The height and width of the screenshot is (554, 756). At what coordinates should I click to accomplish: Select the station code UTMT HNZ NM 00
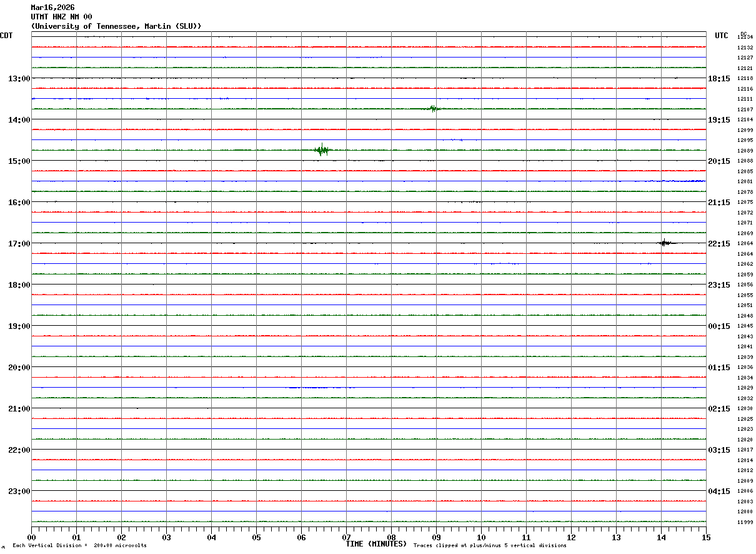click(61, 17)
